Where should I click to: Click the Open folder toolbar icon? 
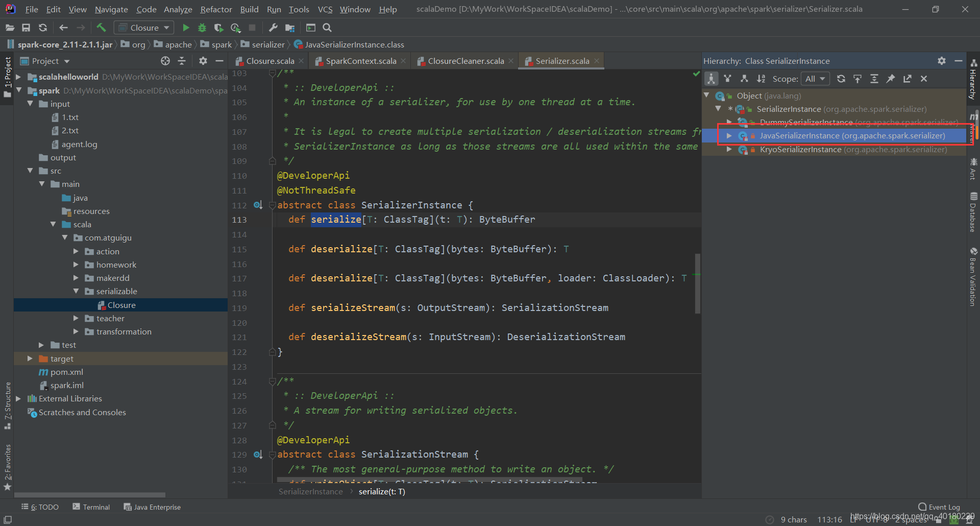(10, 28)
